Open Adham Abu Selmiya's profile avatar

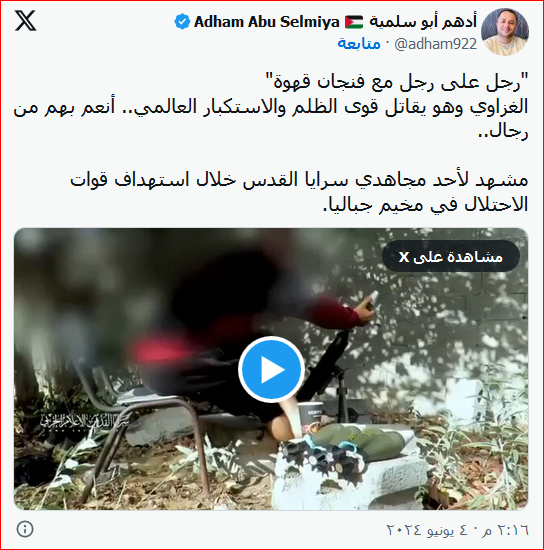tap(505, 32)
